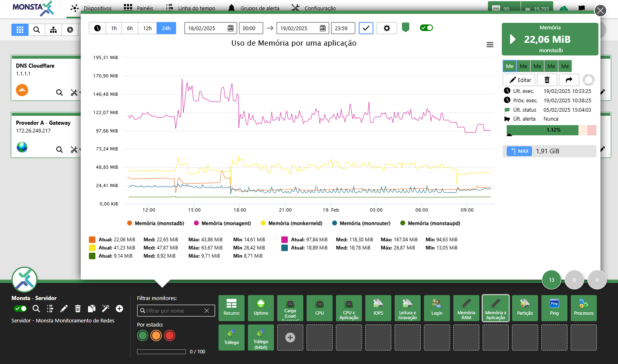
Task: Filter monitors by red state
Action: point(170,335)
